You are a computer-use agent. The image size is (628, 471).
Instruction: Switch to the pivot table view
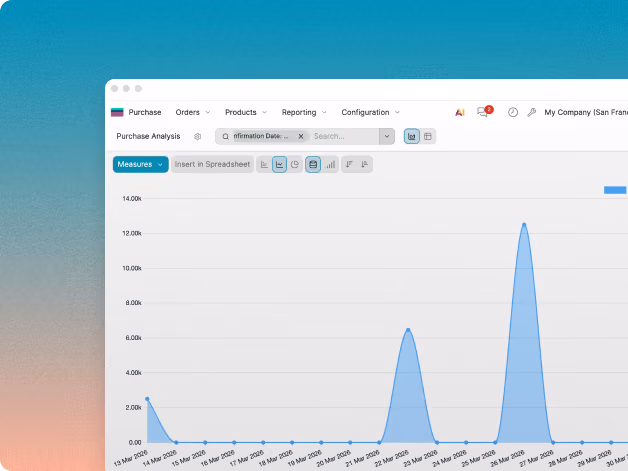pos(428,137)
